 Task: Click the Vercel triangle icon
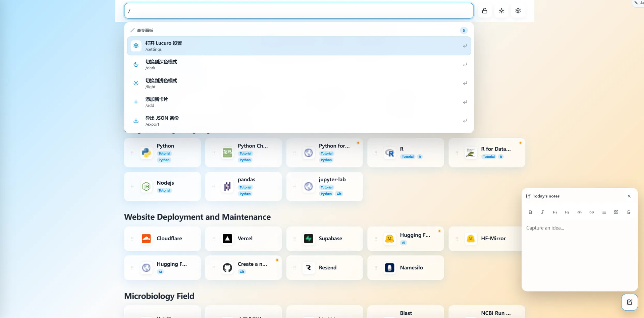point(227,239)
